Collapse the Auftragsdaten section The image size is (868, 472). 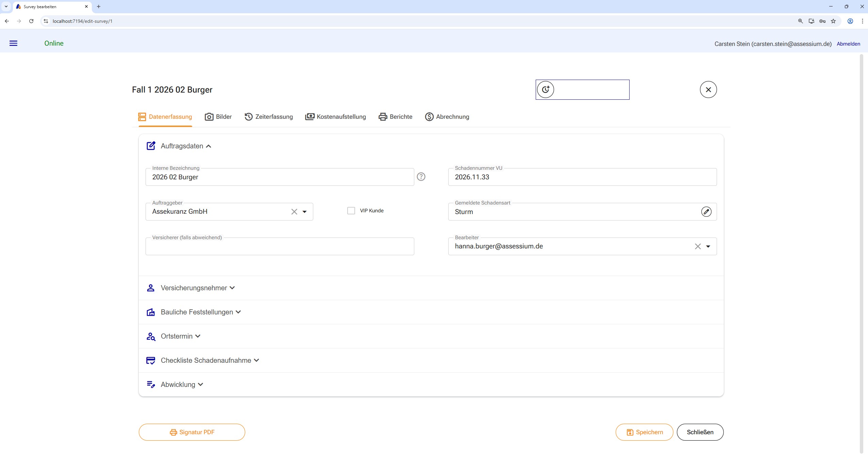click(x=182, y=146)
